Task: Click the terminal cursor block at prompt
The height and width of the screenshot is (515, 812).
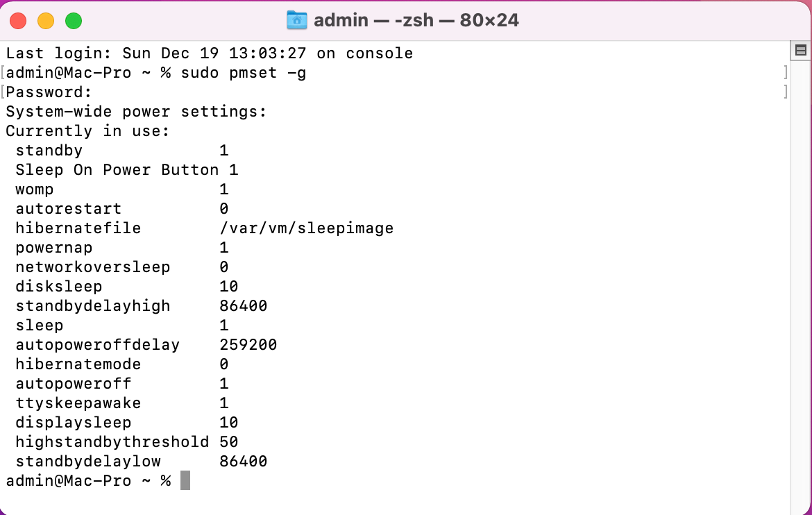Action: coord(185,480)
